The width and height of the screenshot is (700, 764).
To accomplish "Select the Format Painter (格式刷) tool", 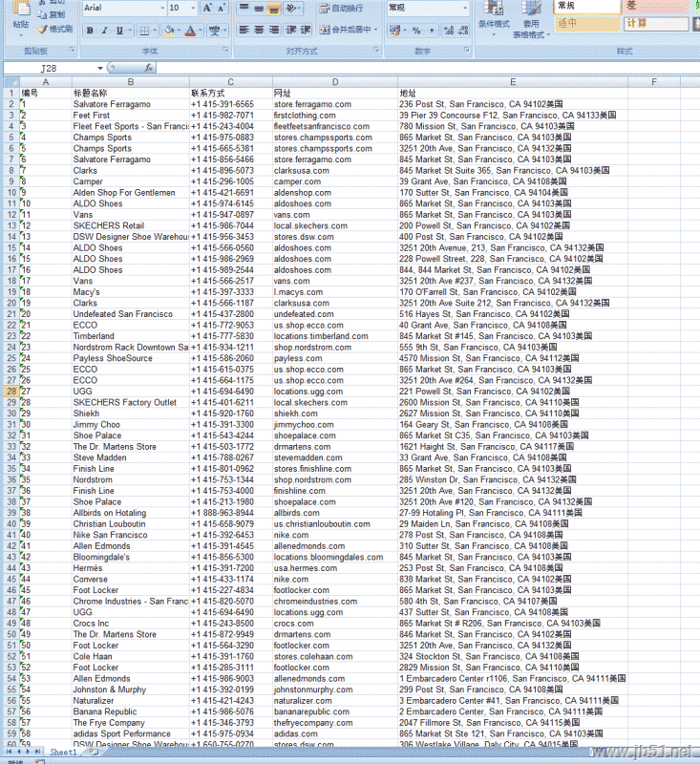I will 55,30.
